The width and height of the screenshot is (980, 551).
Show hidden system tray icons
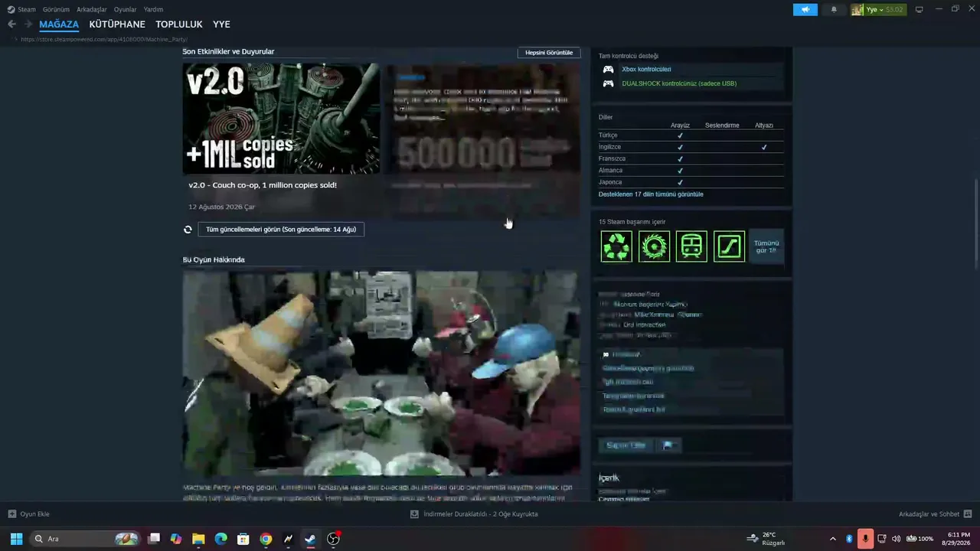click(x=833, y=539)
